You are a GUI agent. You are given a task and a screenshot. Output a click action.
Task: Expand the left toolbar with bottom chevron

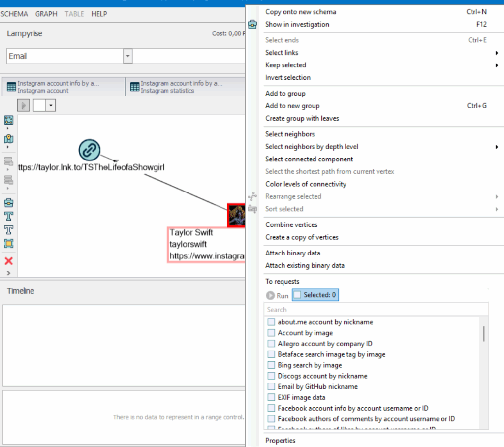click(x=8, y=273)
